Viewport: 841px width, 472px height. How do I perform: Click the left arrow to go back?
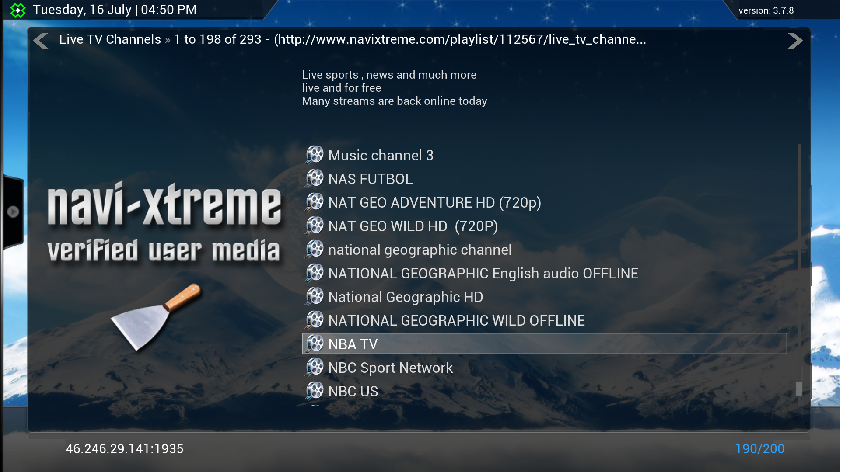[41, 41]
